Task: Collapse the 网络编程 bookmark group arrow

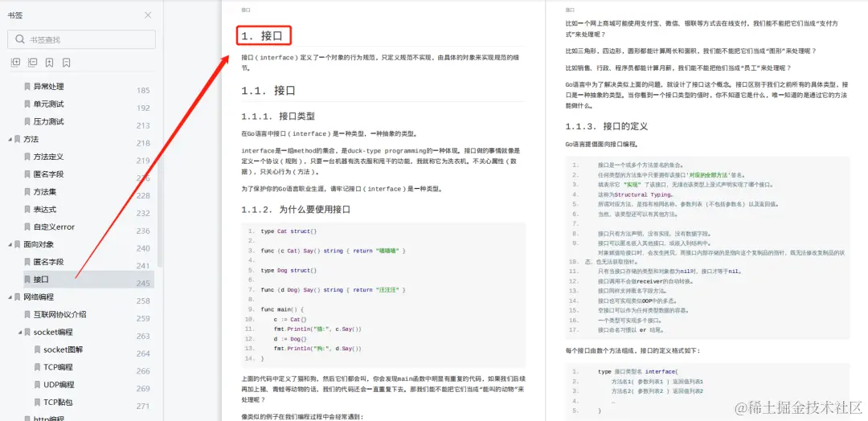Action: [x=10, y=297]
